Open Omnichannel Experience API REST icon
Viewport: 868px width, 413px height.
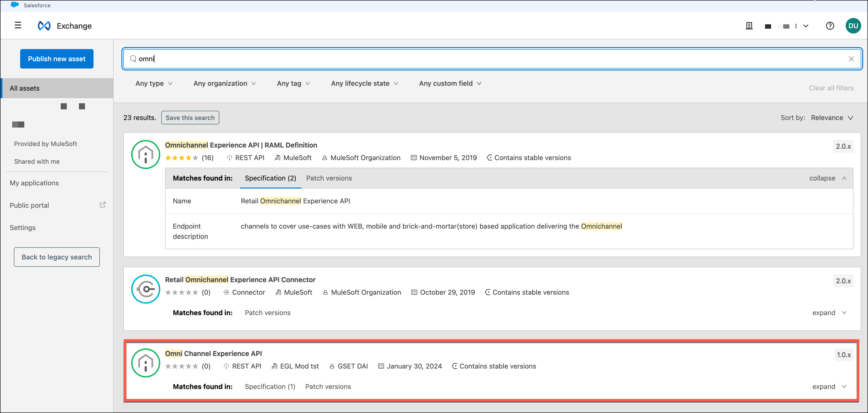[145, 155]
